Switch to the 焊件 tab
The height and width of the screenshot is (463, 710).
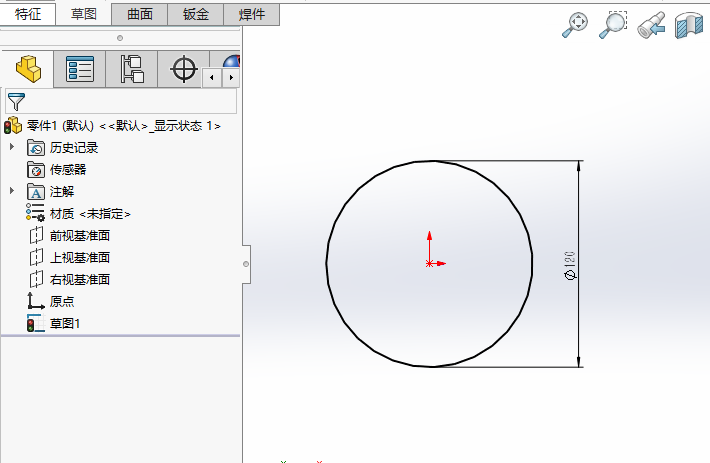(252, 14)
